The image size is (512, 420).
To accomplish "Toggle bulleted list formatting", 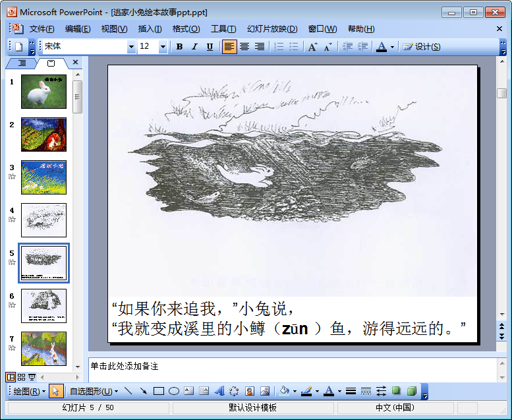I will 294,47.
